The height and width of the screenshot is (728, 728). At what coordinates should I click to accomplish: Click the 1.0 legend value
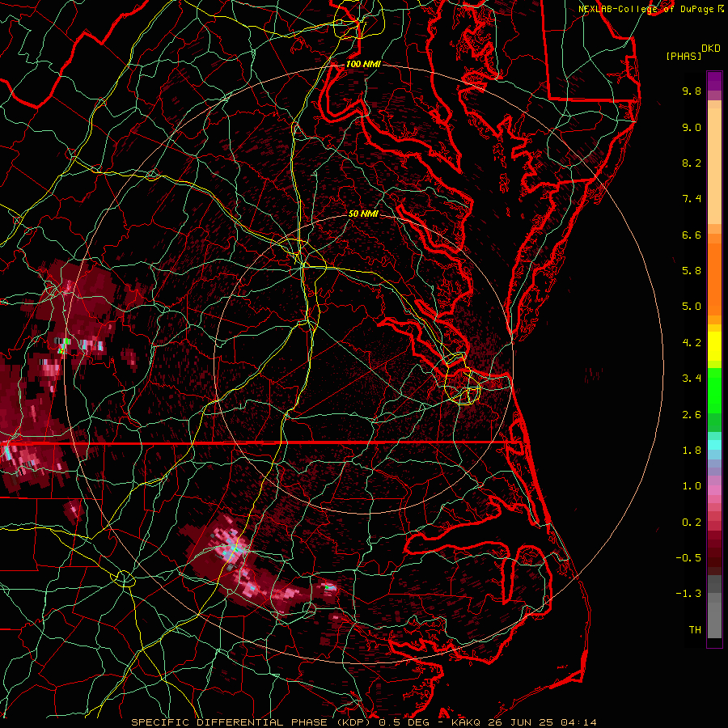(x=692, y=486)
